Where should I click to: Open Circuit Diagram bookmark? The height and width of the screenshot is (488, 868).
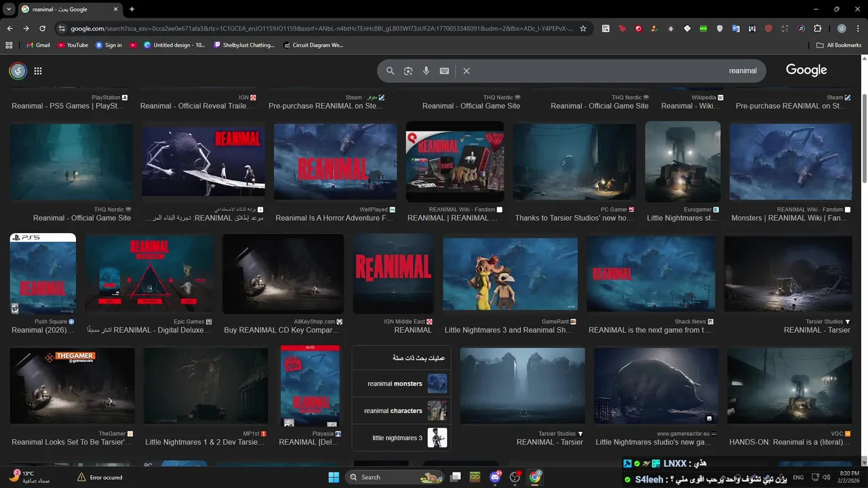click(313, 45)
